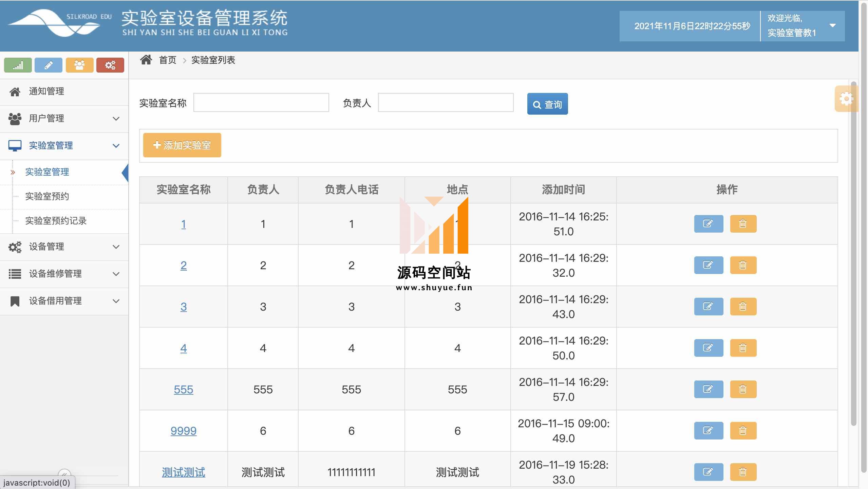Click timestamp 2016-11-15 09:00:49.0

click(x=563, y=431)
